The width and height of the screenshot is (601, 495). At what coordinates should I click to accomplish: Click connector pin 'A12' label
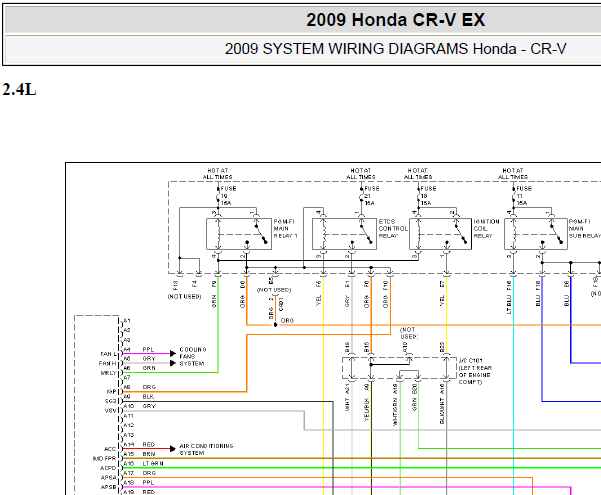(x=129, y=425)
